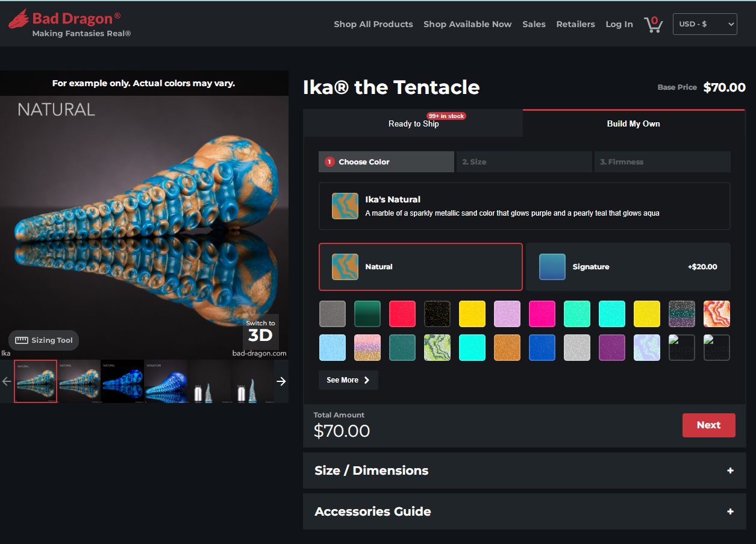
Task: Pick the silver glitter swatch
Action: tap(577, 348)
